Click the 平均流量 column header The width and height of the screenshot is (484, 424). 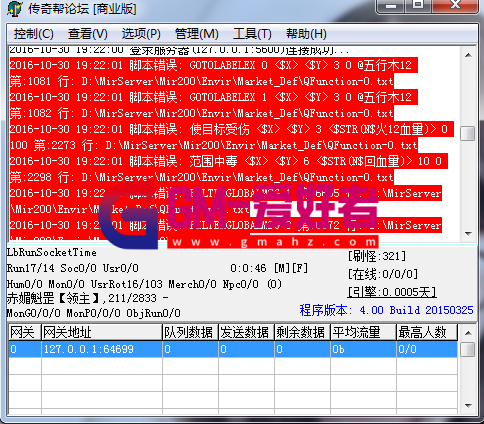363,332
